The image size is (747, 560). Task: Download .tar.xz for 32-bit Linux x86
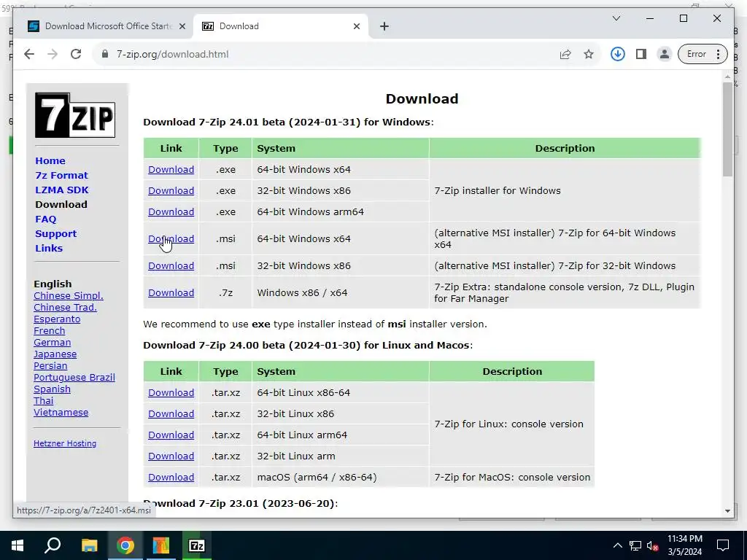171,414
